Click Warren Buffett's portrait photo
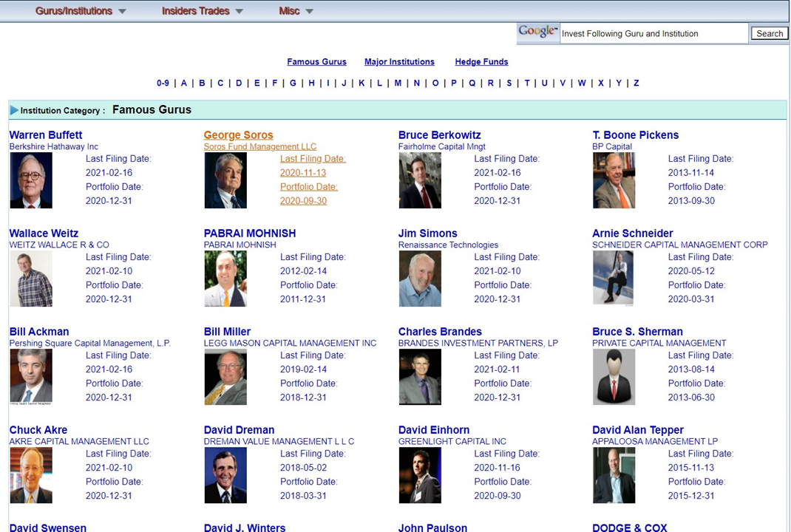Image resolution: width=791 pixels, height=532 pixels. click(31, 180)
